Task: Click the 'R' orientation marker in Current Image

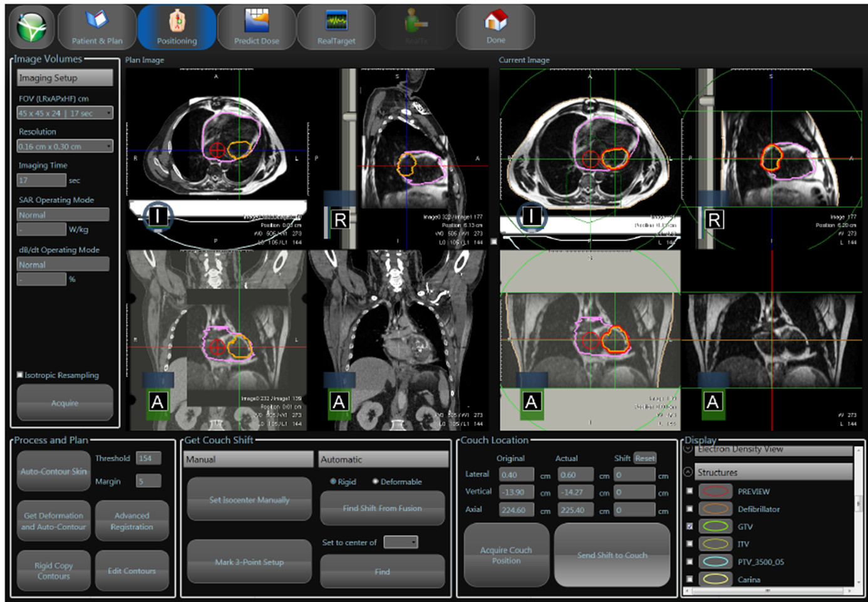Action: click(x=713, y=220)
